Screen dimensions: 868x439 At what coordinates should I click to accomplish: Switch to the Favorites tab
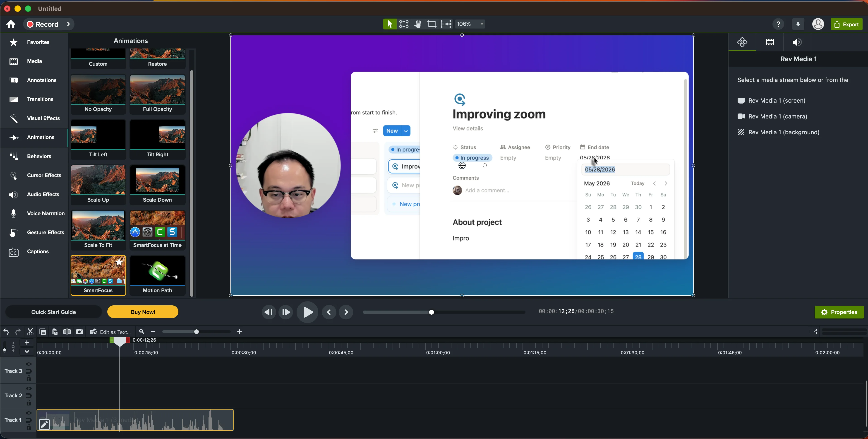[34, 43]
